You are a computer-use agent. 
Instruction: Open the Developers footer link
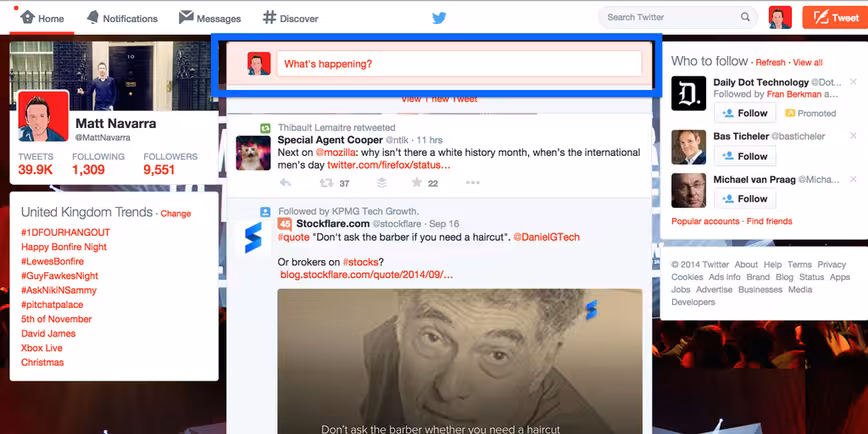[x=693, y=302]
